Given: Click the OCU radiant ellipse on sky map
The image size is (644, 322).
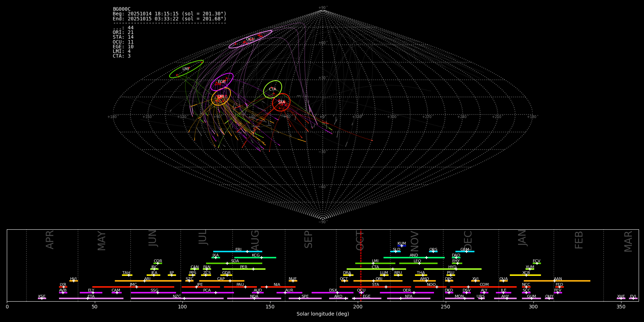Looking at the screenshot, I should (x=250, y=39).
